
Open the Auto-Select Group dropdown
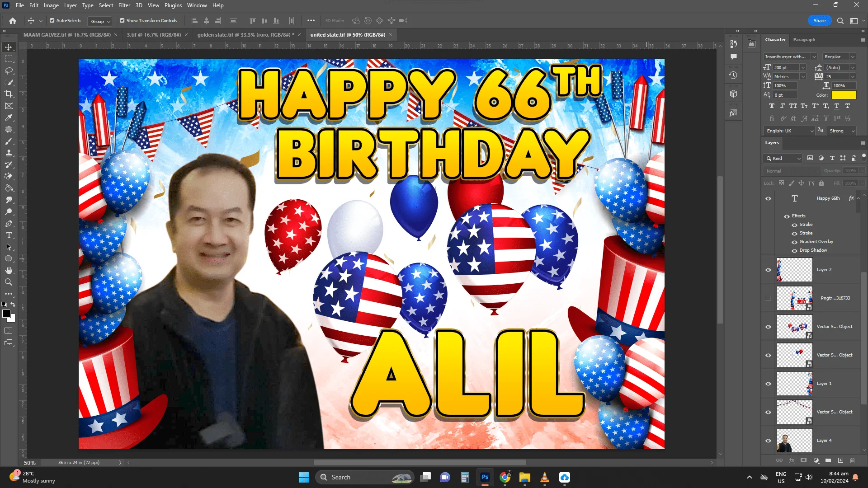[100, 21]
